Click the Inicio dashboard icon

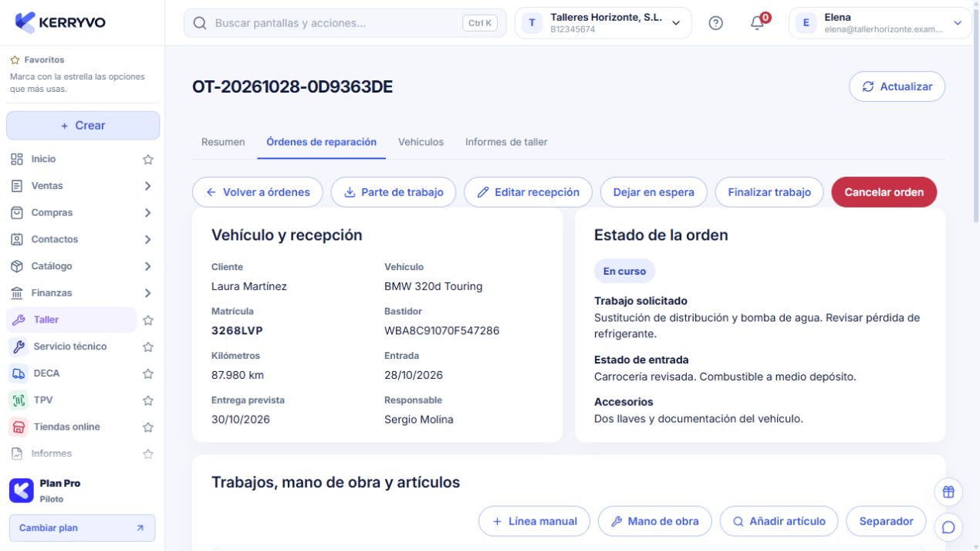(17, 159)
